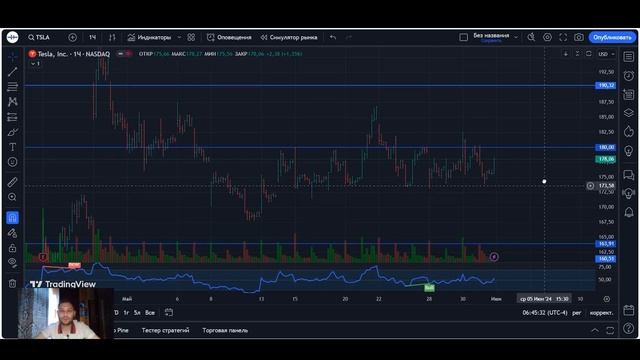Switch to Торговая панель tab

pos(225,330)
